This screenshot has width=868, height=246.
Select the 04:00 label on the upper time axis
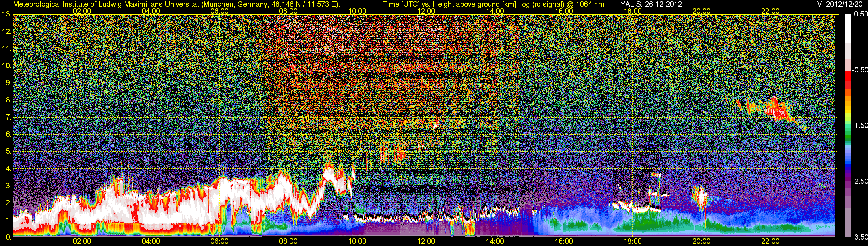pos(151,11)
